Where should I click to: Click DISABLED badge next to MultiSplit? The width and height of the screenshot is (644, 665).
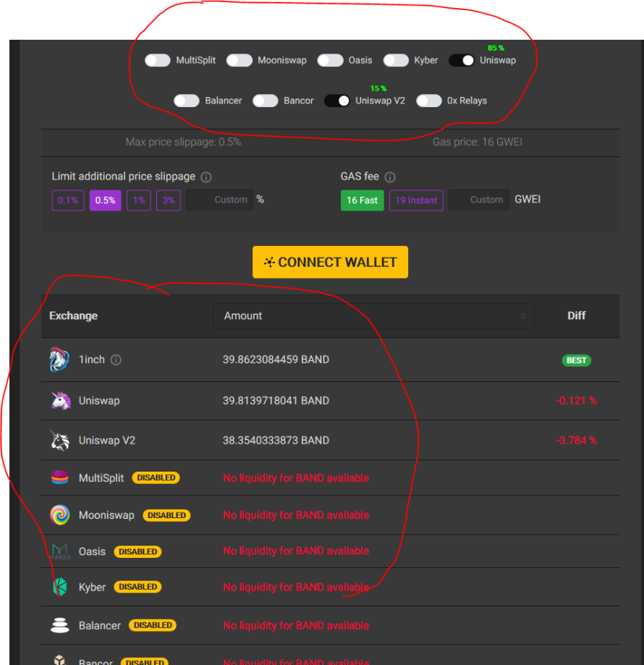click(x=156, y=478)
